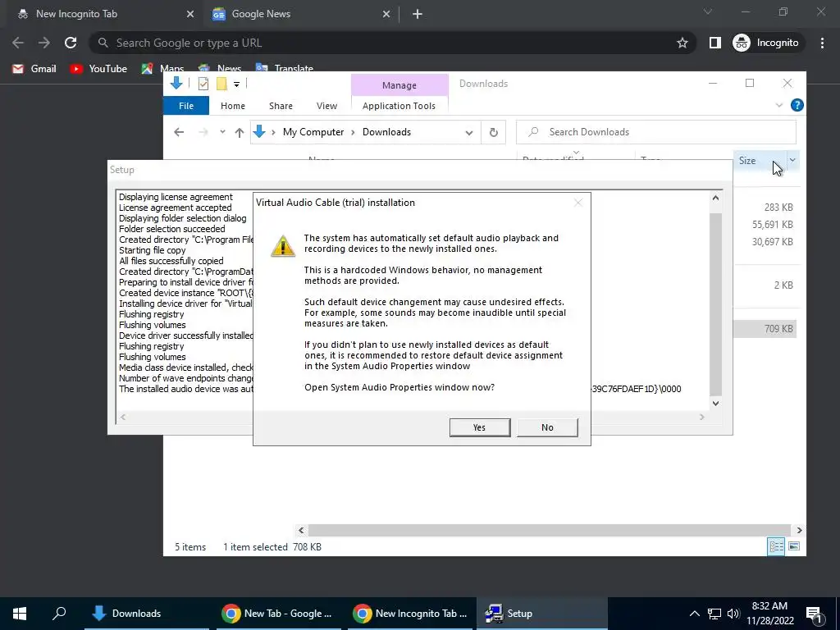Open the notification center icon
840x630 pixels.
coord(815,614)
